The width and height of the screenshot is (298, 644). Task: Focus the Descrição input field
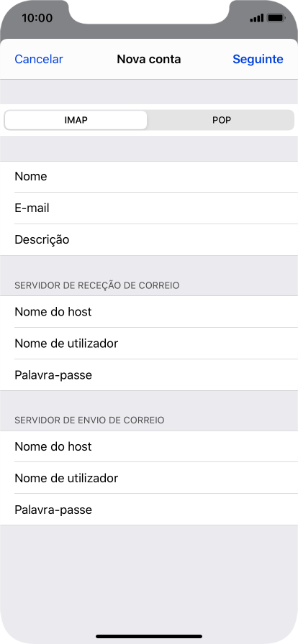pos(149,240)
